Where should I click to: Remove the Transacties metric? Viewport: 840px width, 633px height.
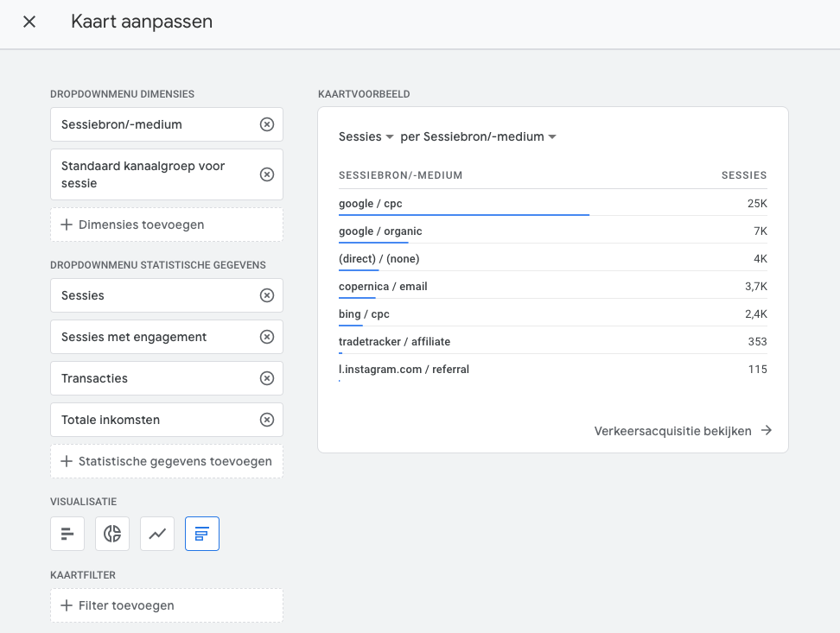click(x=267, y=378)
